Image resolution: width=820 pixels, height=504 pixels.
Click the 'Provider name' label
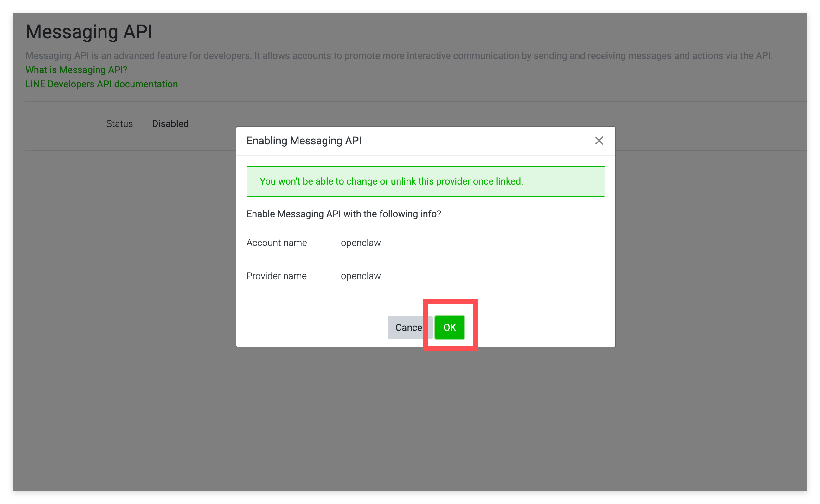click(277, 276)
